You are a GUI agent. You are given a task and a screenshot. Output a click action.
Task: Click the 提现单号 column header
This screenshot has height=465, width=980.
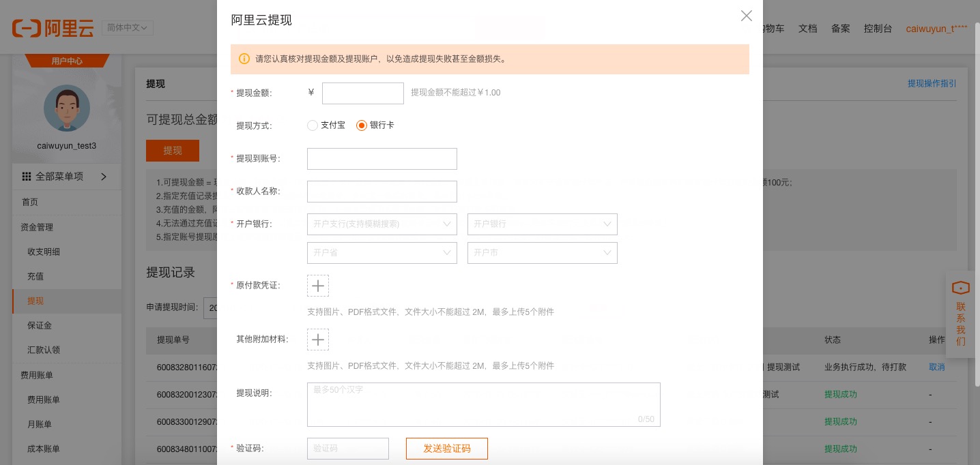173,340
